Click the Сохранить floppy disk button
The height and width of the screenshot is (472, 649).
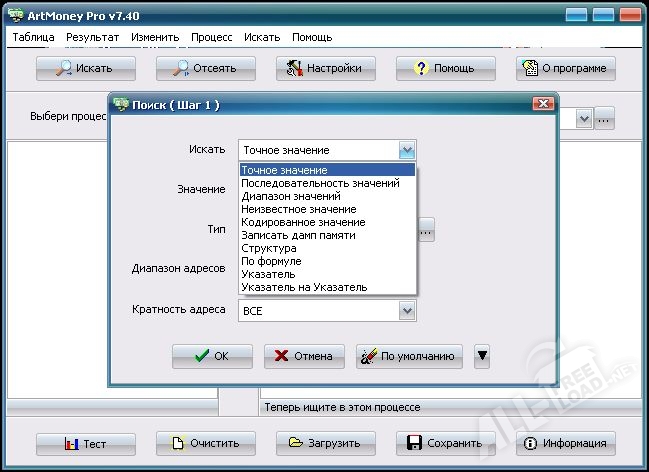446,444
